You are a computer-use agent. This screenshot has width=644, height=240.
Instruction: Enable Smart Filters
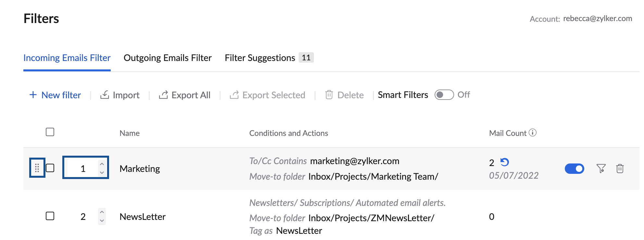click(x=444, y=95)
